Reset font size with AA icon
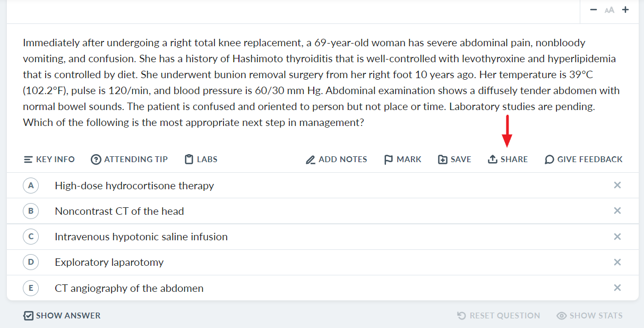The height and width of the screenshot is (328, 644). pos(609,10)
